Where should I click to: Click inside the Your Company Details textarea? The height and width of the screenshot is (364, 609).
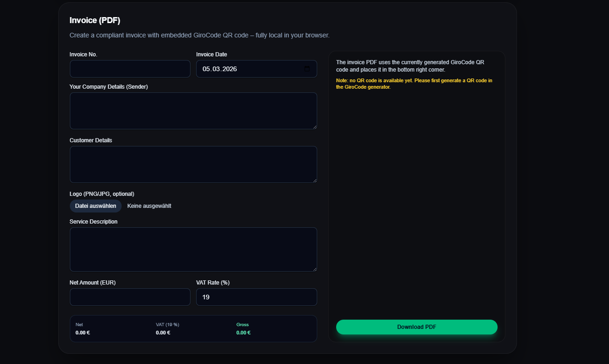coord(193,111)
